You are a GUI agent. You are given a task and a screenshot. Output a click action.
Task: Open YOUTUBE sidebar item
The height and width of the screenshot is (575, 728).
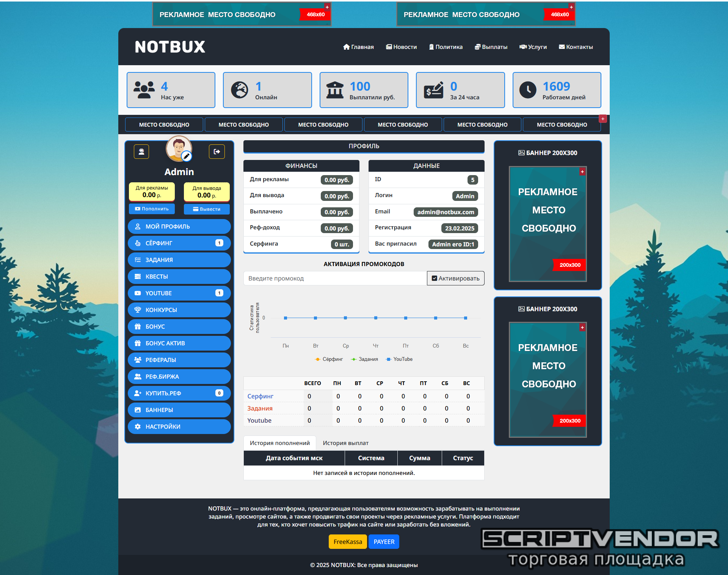179,293
